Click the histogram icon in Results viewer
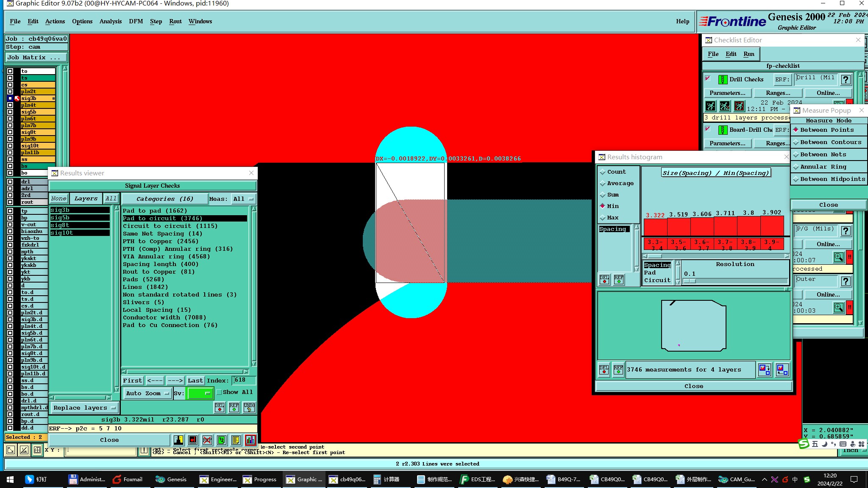The image size is (868, 488). click(x=250, y=440)
